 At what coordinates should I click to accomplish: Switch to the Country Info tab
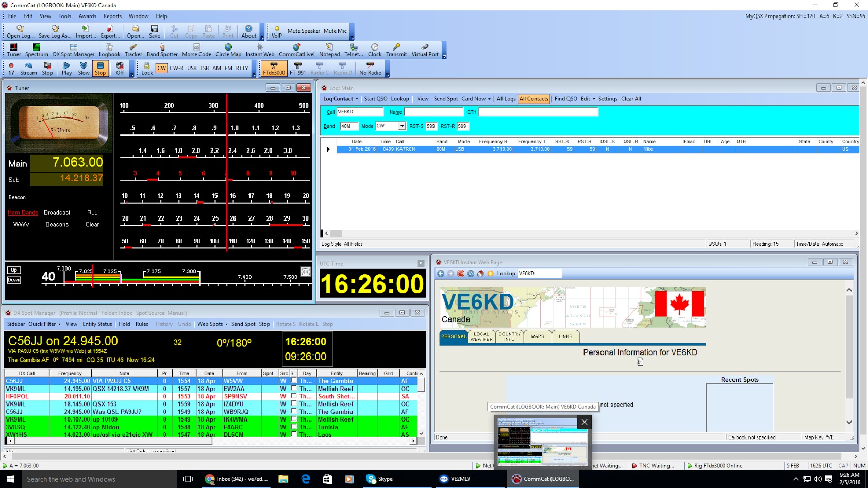pos(509,336)
